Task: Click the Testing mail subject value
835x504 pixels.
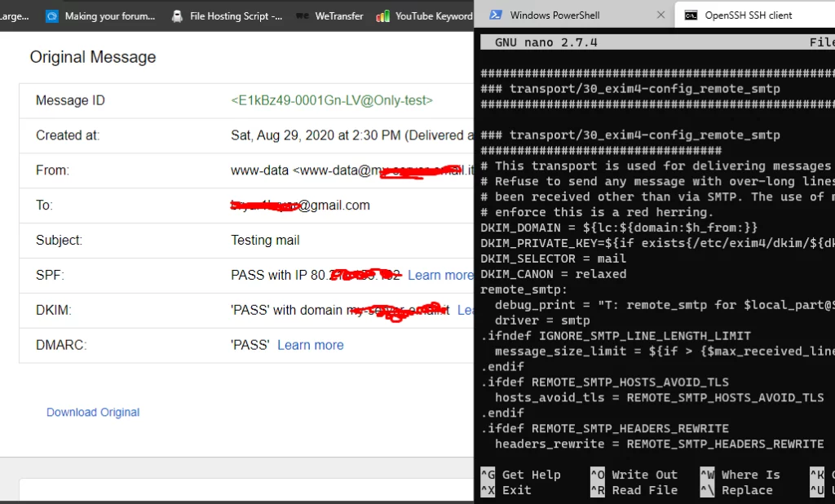Action: pyautogui.click(x=265, y=241)
